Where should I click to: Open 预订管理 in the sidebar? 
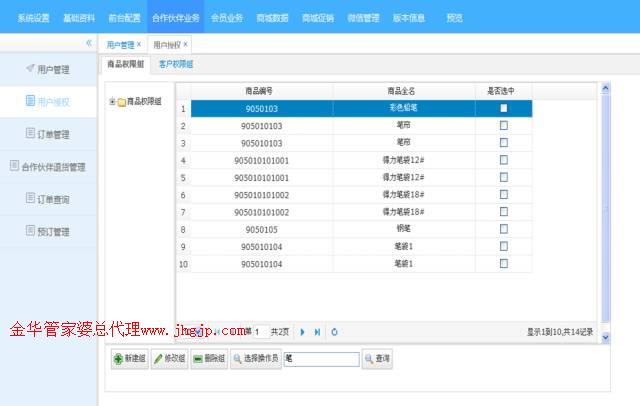pyautogui.click(x=48, y=231)
